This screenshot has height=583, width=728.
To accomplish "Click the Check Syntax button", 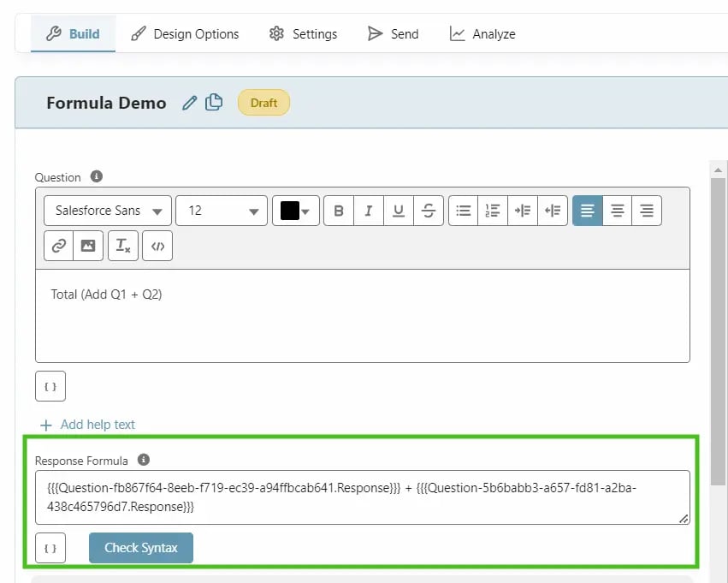I will 141,548.
